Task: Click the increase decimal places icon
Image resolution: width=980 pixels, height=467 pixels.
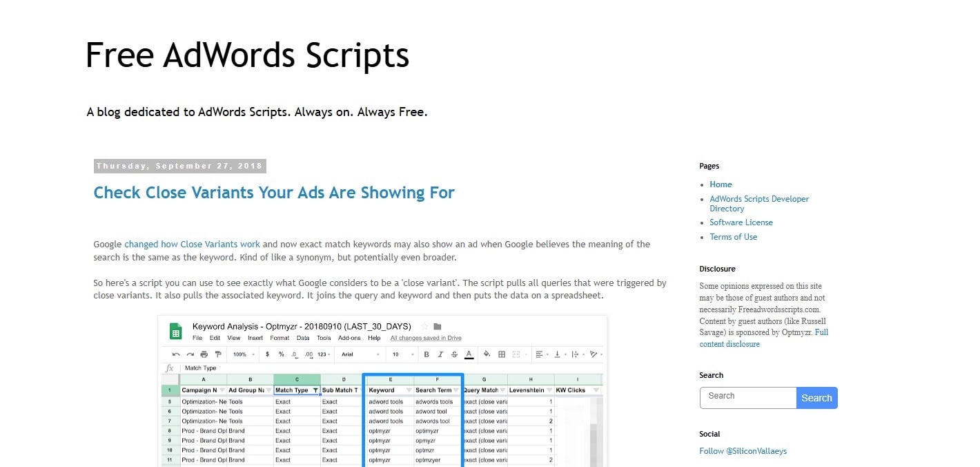Action: 309,354
